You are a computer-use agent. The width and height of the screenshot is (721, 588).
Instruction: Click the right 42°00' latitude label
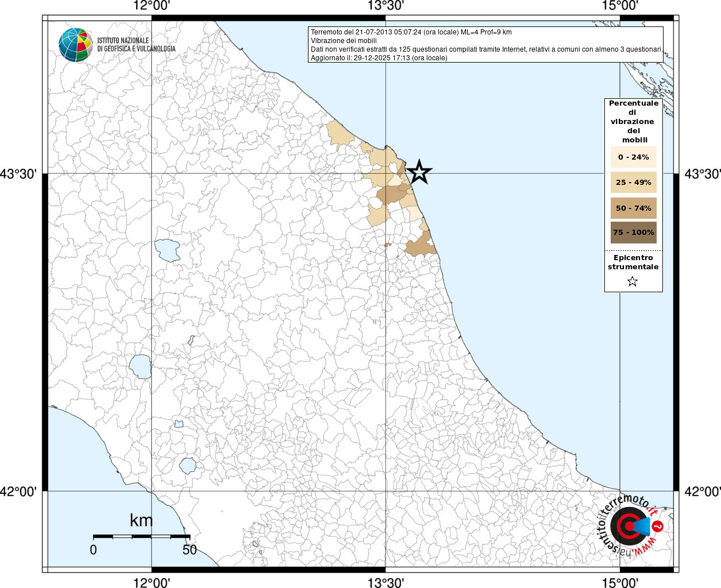pos(703,492)
